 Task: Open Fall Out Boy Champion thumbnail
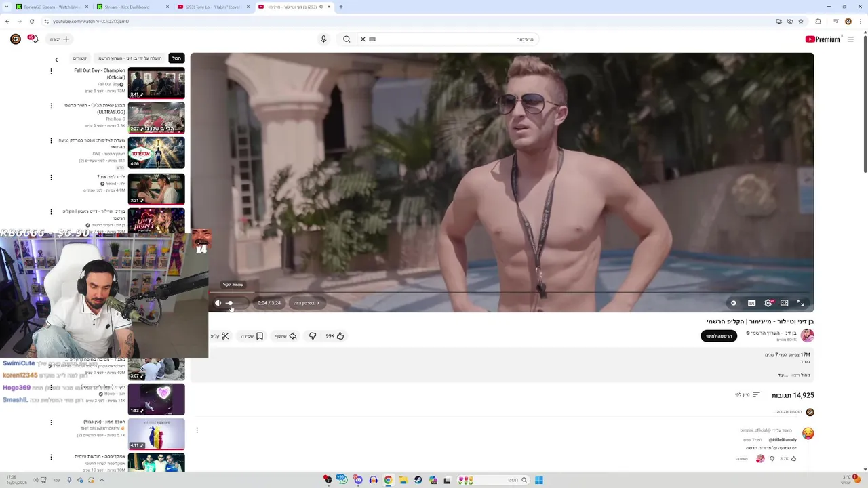click(x=156, y=83)
